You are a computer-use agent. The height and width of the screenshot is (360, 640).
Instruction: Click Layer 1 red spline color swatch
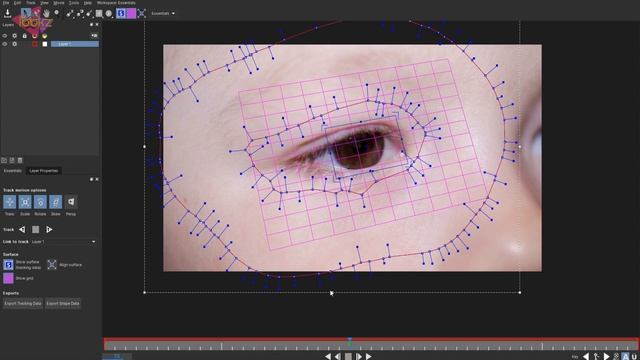(35, 44)
